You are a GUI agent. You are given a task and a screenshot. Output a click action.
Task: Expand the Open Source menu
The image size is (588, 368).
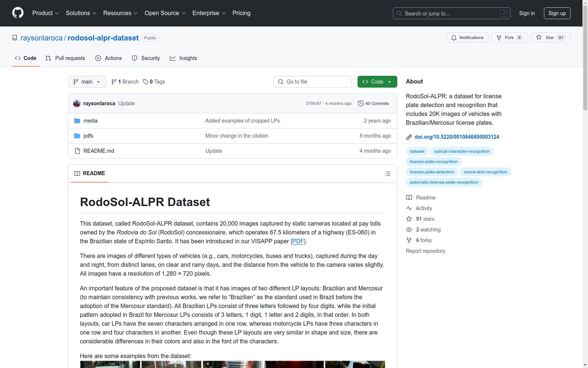(165, 13)
